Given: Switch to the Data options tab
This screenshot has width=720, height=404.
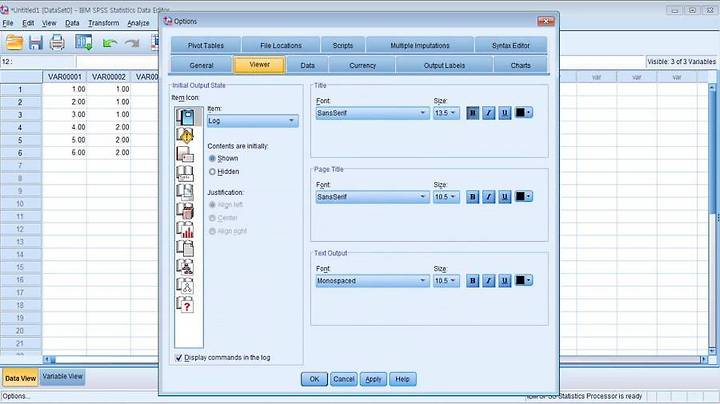Looking at the screenshot, I should pos(308,66).
